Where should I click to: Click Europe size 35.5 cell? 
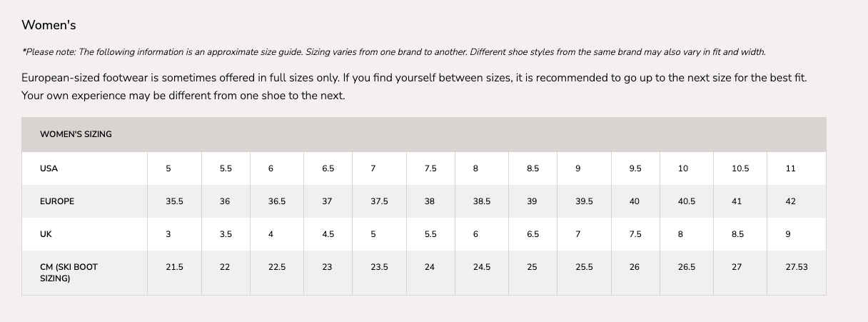pos(174,201)
